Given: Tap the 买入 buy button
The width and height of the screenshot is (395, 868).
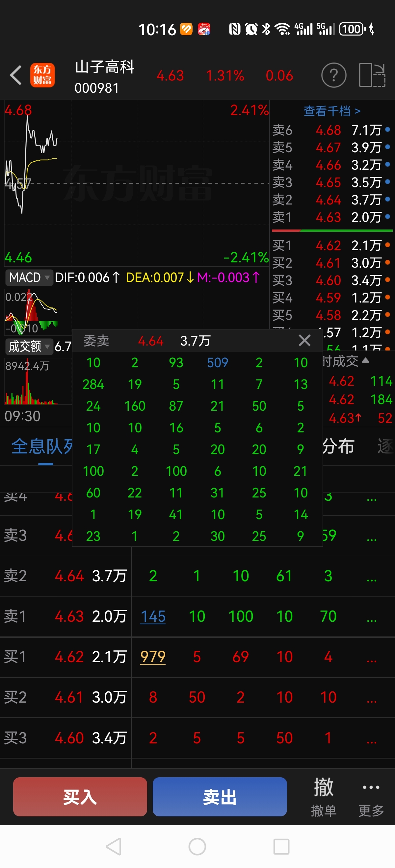Looking at the screenshot, I should [80, 797].
